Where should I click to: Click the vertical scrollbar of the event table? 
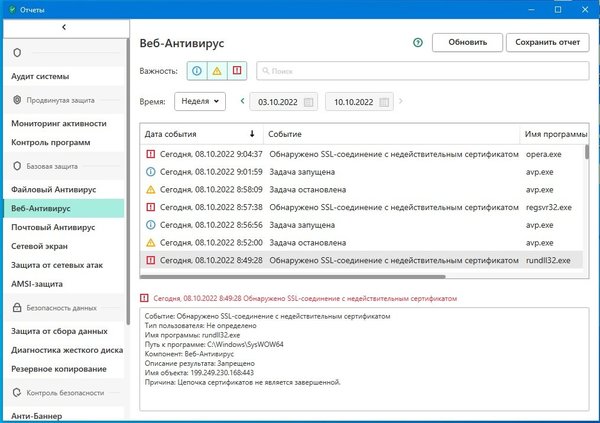click(x=587, y=152)
